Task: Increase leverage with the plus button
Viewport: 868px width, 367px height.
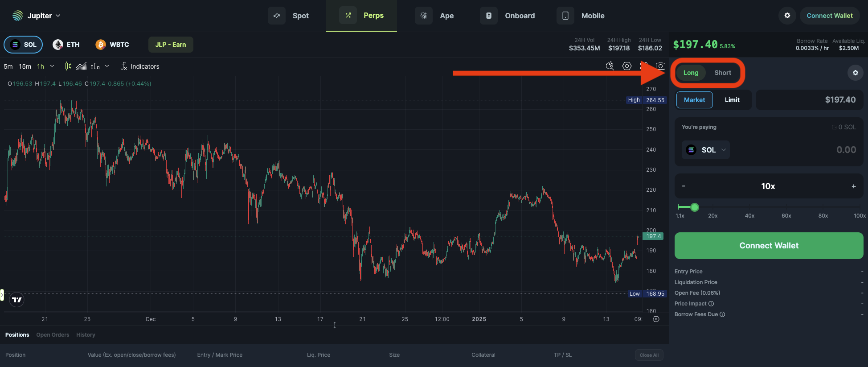Action: click(854, 186)
